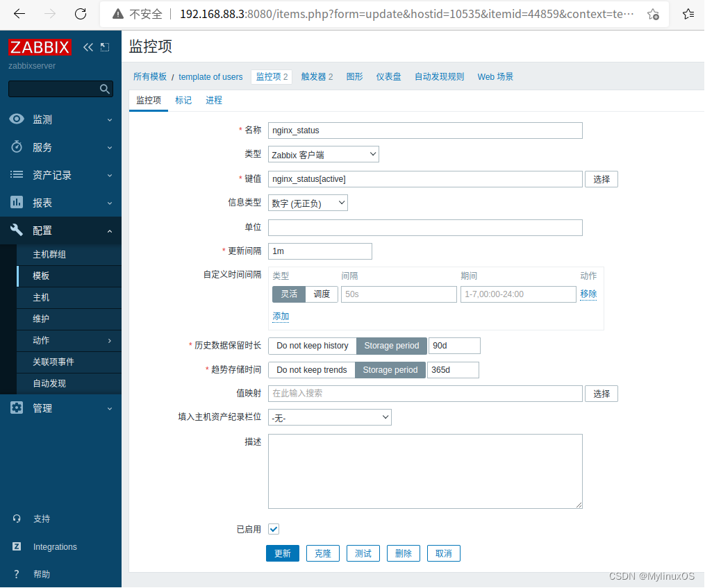
Task: Select 灵活 interval type
Action: 289,294
